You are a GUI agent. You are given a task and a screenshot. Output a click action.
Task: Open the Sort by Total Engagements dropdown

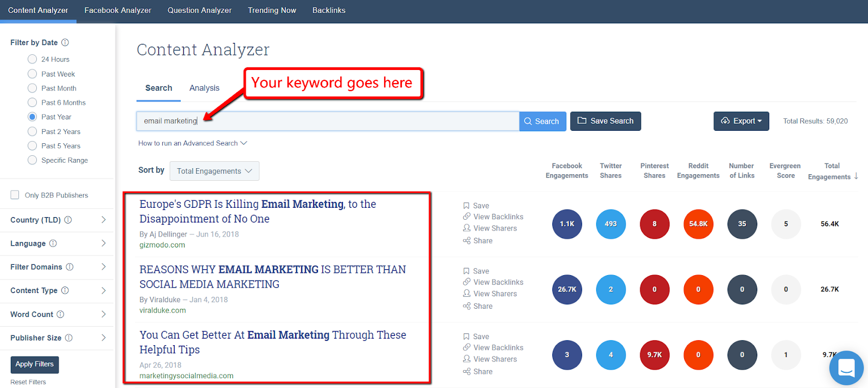click(x=214, y=171)
